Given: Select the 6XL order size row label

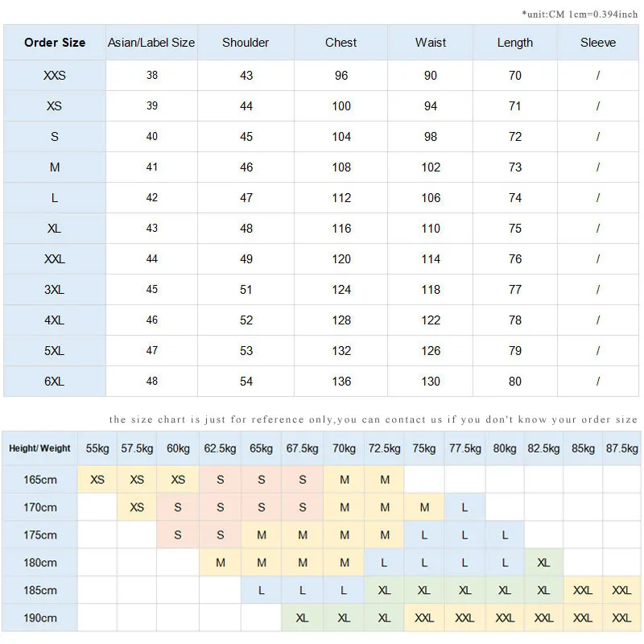Looking at the screenshot, I should click(x=55, y=382).
